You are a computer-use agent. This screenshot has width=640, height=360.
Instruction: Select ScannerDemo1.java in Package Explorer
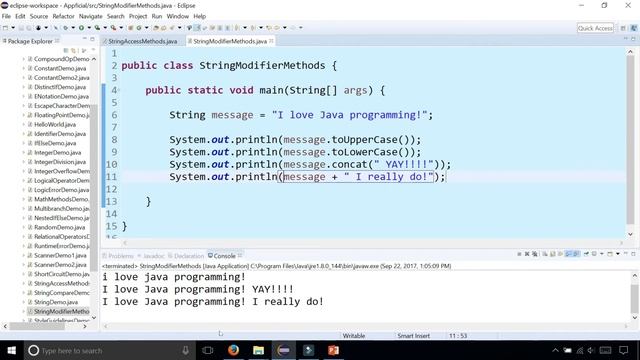coord(60,256)
